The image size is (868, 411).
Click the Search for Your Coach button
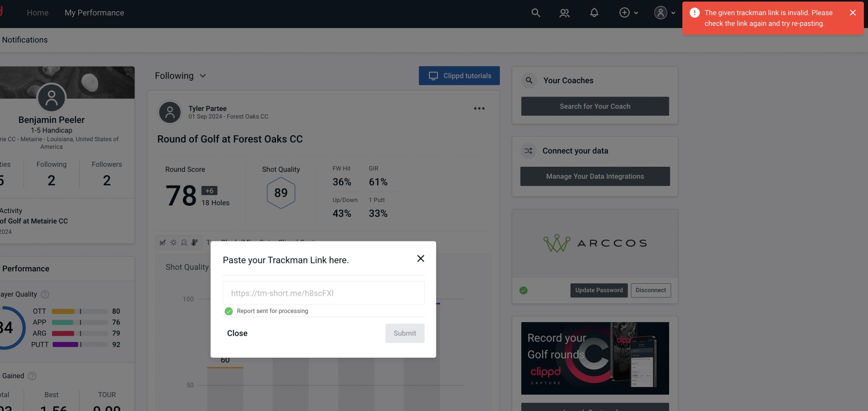(x=595, y=106)
